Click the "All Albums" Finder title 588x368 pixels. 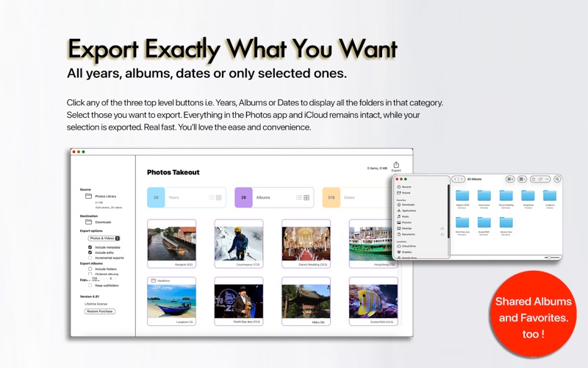tap(474, 179)
